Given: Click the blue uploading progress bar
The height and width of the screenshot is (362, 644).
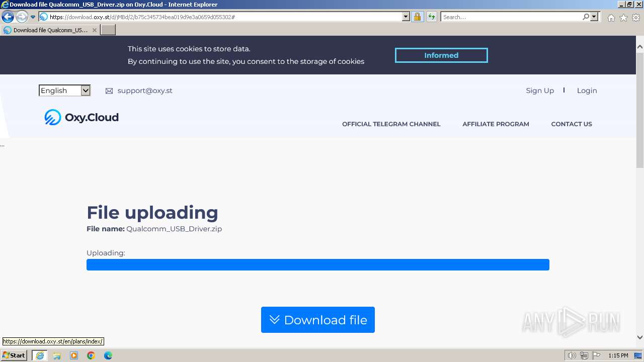Looking at the screenshot, I should pyautogui.click(x=318, y=265).
